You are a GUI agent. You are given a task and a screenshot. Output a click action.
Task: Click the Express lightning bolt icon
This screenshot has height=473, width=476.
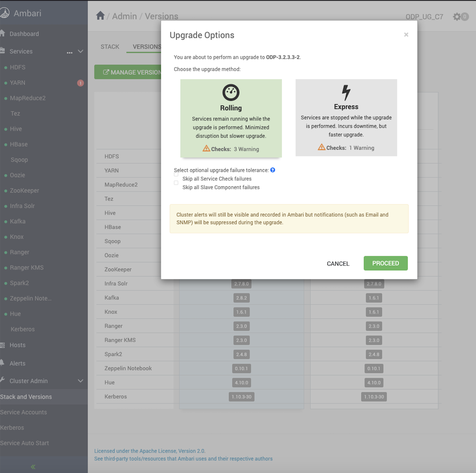pos(346,93)
